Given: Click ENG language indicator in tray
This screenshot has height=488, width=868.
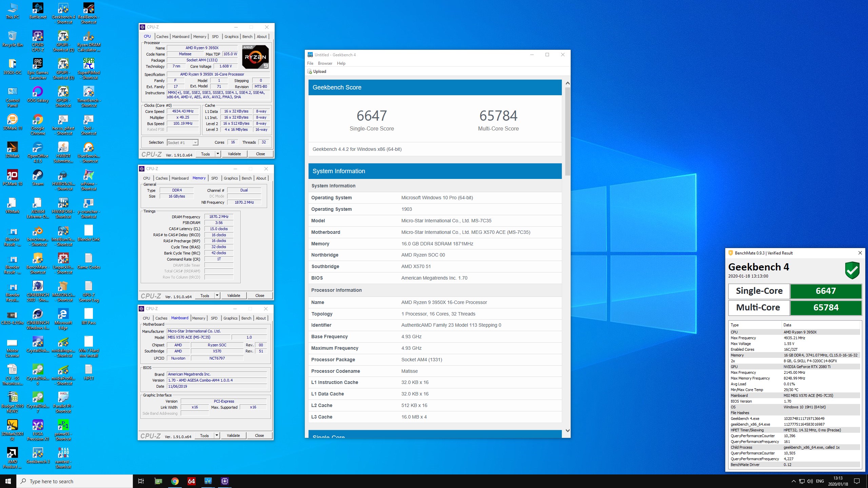Looking at the screenshot, I should click(x=820, y=481).
